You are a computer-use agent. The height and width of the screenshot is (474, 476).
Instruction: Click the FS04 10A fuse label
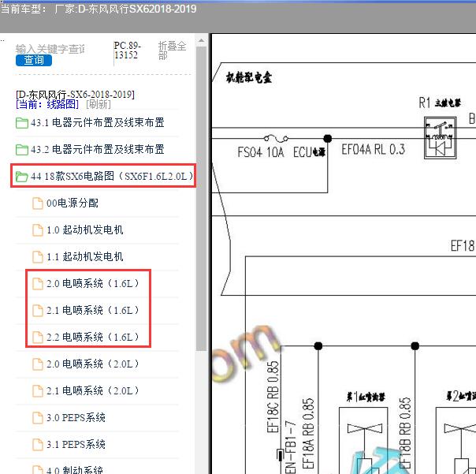pos(261,151)
